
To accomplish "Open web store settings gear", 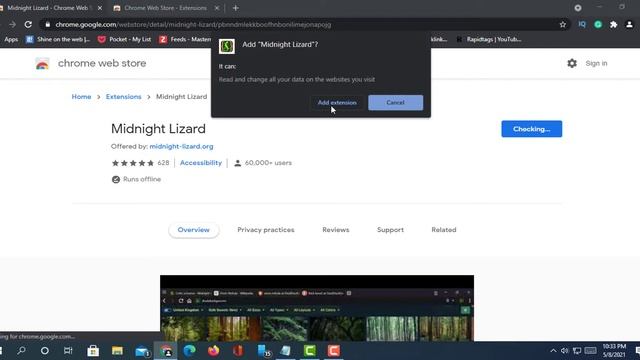I will point(572,63).
